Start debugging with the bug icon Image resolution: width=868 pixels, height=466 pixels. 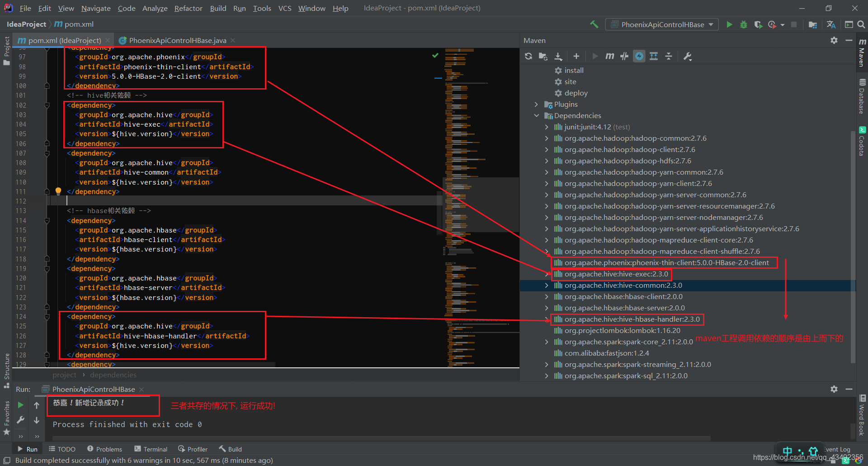click(744, 24)
